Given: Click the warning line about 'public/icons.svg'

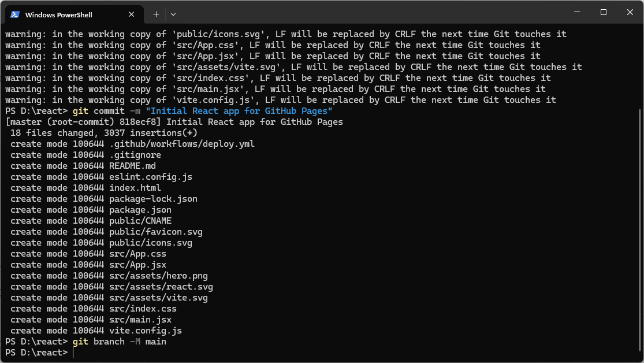Looking at the screenshot, I should (286, 34).
